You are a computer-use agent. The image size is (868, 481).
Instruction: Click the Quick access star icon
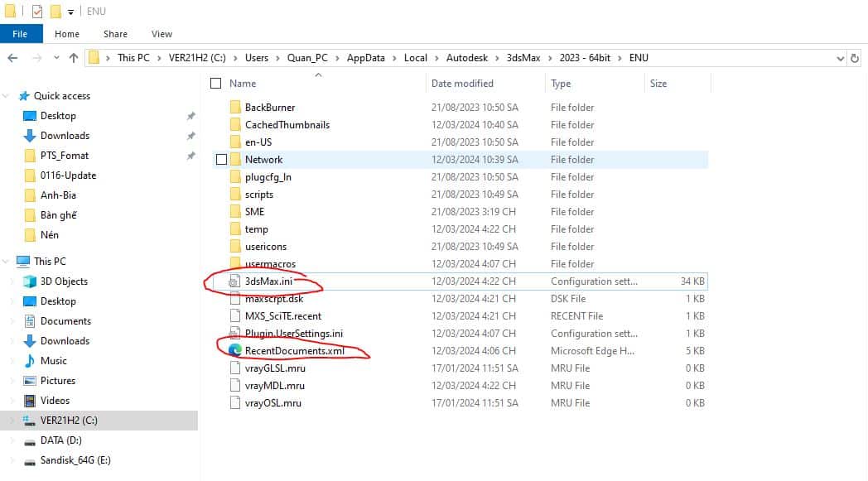coord(24,96)
